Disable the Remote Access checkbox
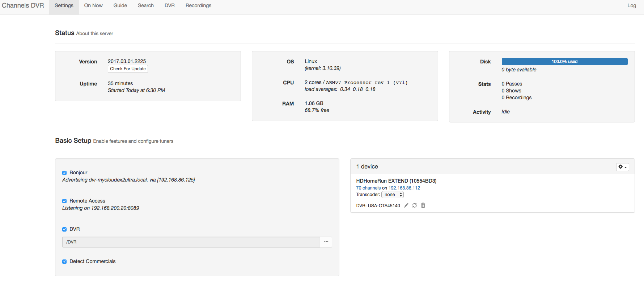Image resolution: width=644 pixels, height=287 pixels. pos(64,201)
